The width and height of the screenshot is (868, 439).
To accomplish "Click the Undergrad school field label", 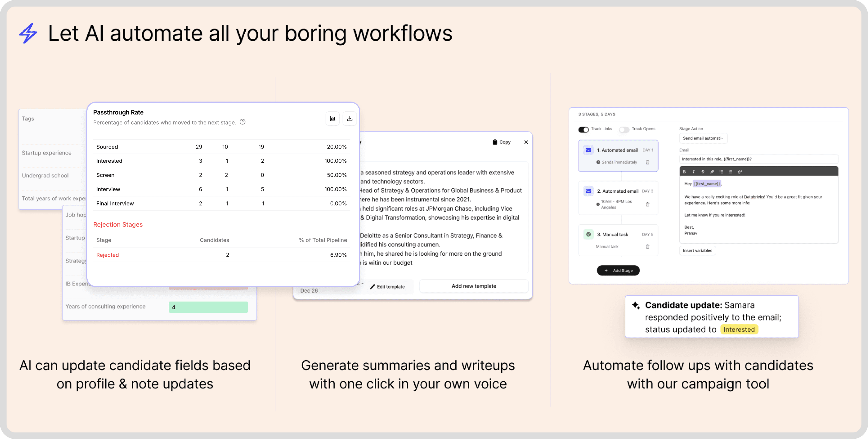I will [45, 176].
